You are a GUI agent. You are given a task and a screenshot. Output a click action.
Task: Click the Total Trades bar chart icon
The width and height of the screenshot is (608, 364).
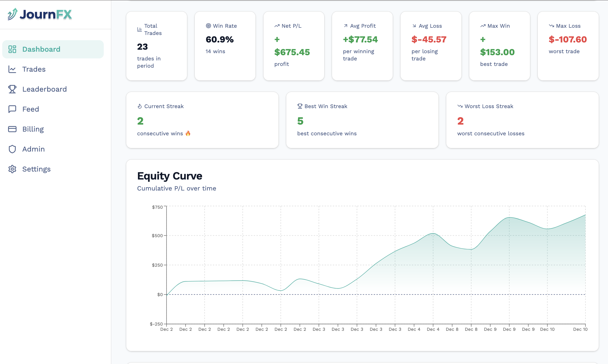tap(139, 29)
